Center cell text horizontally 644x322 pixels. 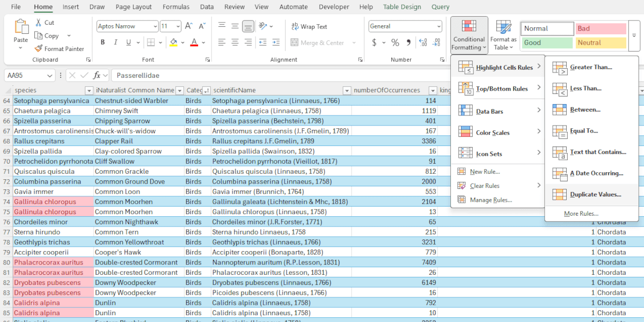point(235,42)
